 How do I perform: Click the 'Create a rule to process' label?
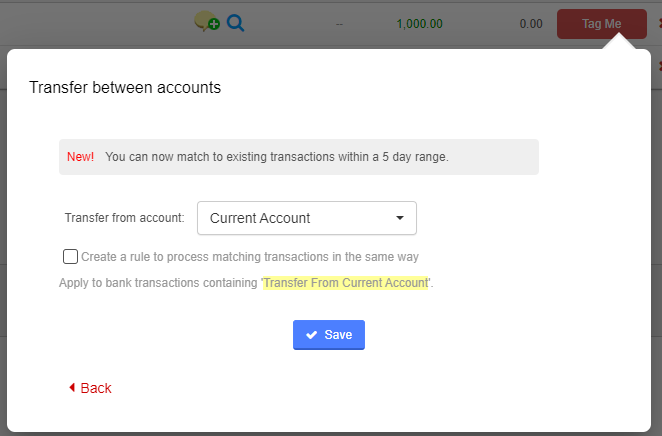(249, 256)
